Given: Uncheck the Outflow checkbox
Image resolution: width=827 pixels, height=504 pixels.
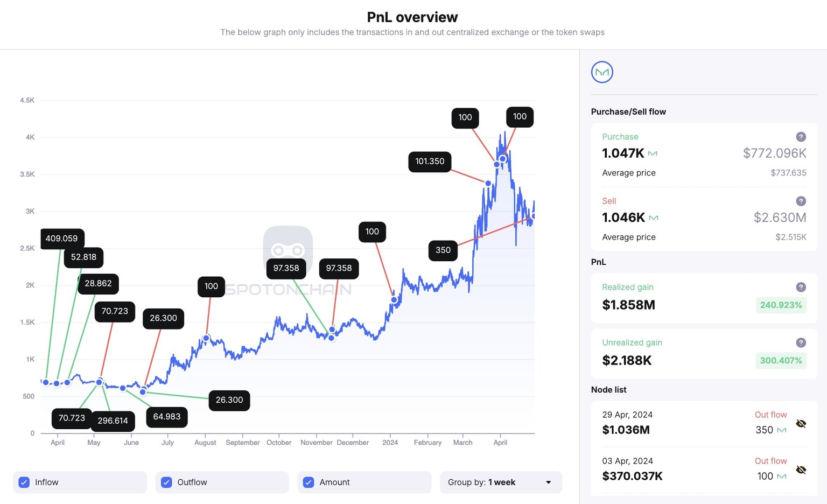Looking at the screenshot, I should [166, 482].
